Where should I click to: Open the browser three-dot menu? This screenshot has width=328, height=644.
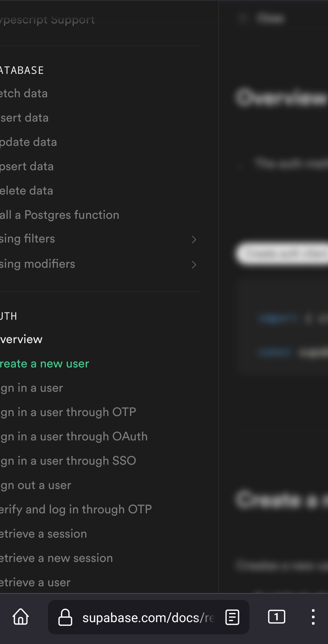313,618
